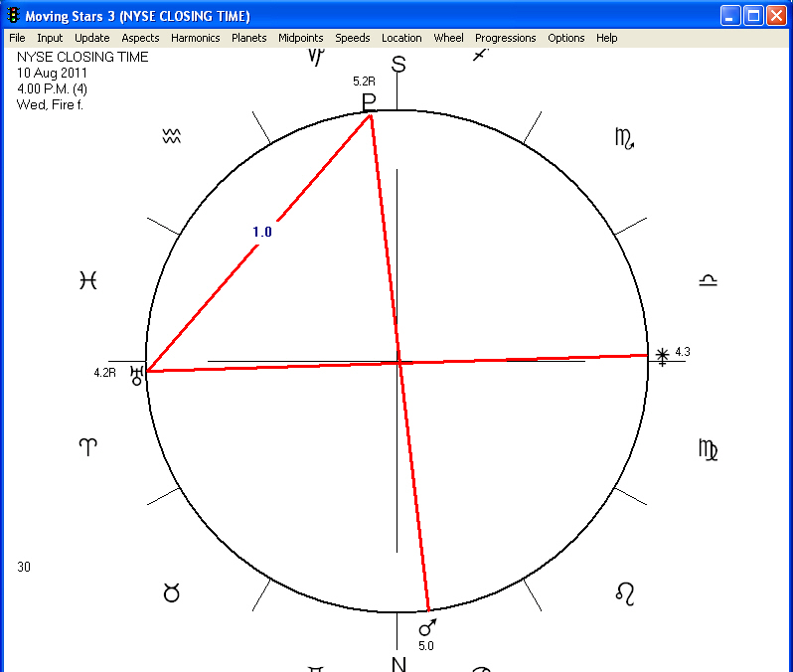The image size is (793, 672).
Task: Open the Input menu
Action: click(x=50, y=38)
